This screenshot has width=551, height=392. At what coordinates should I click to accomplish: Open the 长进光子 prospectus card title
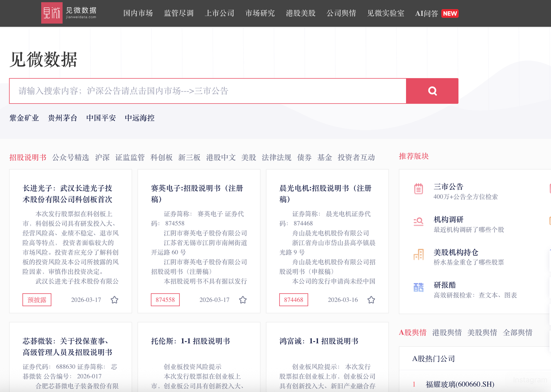coord(67,194)
